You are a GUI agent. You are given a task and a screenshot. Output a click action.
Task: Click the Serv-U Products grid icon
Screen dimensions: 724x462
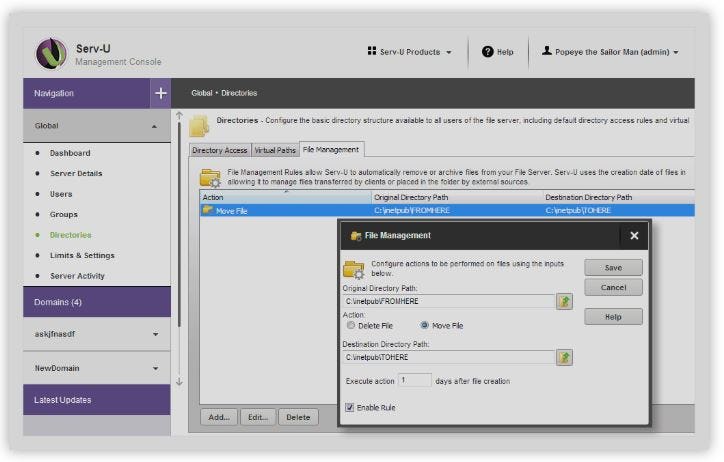point(372,51)
